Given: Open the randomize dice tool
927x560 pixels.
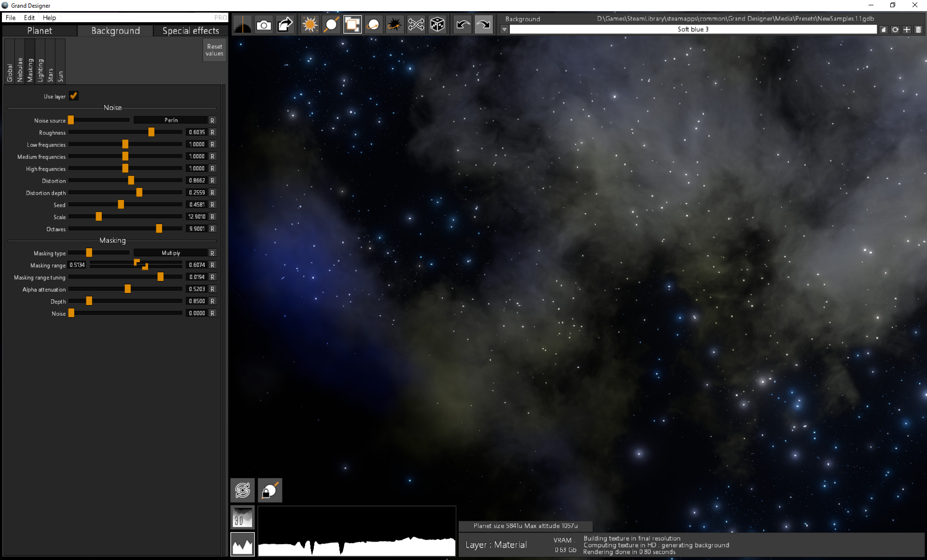Looking at the screenshot, I should pos(437,24).
